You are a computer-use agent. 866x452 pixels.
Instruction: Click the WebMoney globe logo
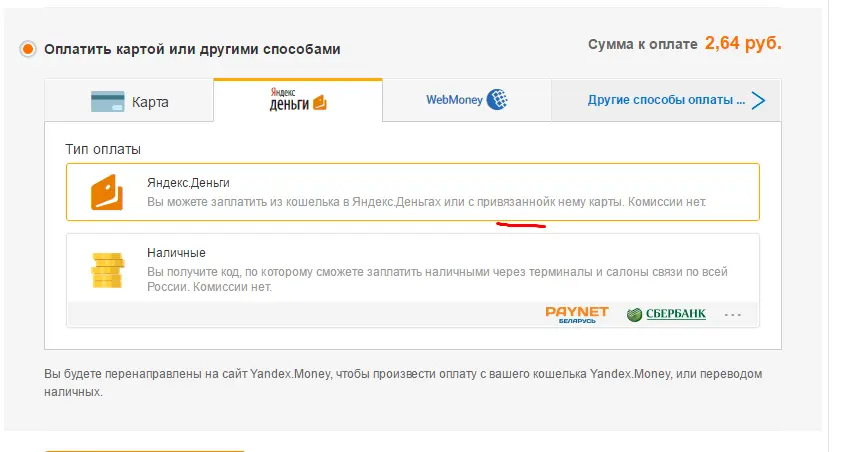click(x=497, y=100)
